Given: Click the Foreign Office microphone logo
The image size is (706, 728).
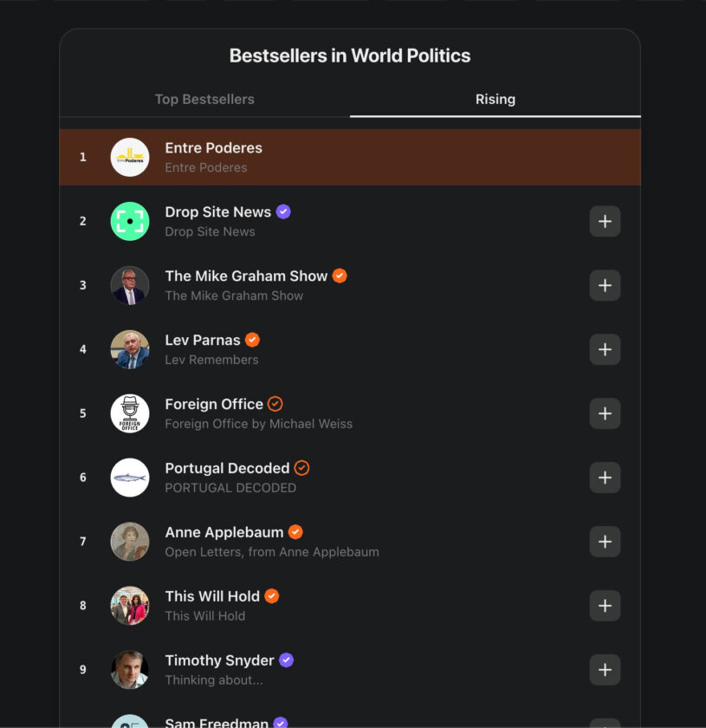Looking at the screenshot, I should [x=130, y=413].
